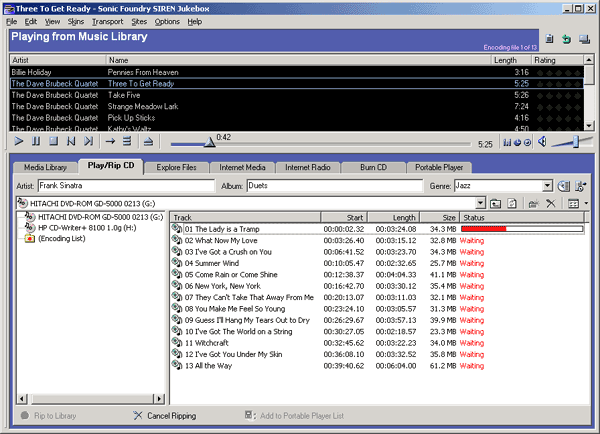Switch to the Internet Radio tab
Image resolution: width=600 pixels, height=434 pixels.
pyautogui.click(x=308, y=168)
